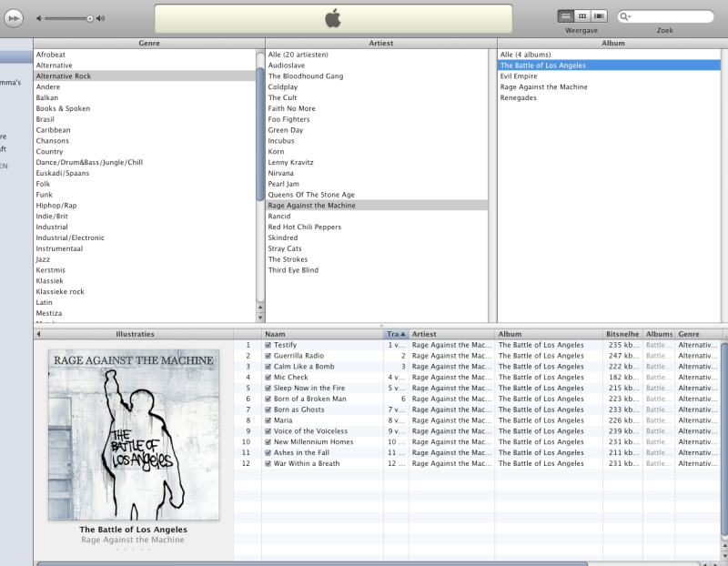Select the Renegades album
Viewport: 728px width, 566px height.
(609, 97)
